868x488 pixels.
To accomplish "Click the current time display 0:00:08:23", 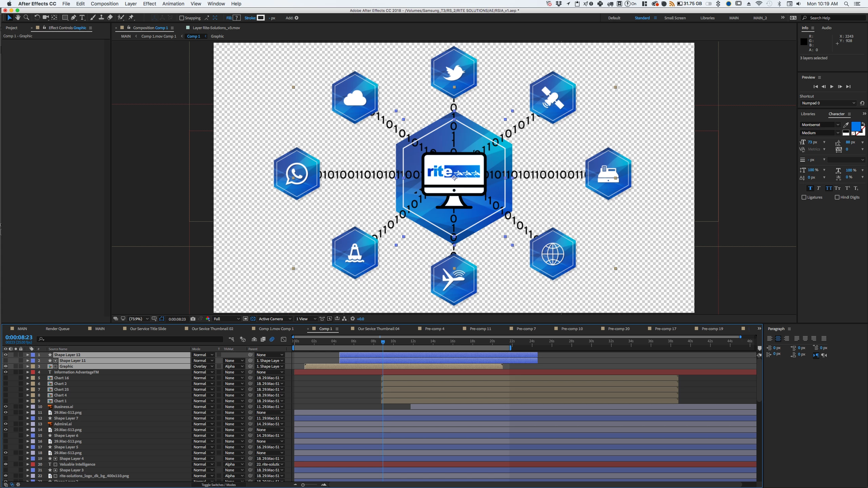I will point(19,337).
